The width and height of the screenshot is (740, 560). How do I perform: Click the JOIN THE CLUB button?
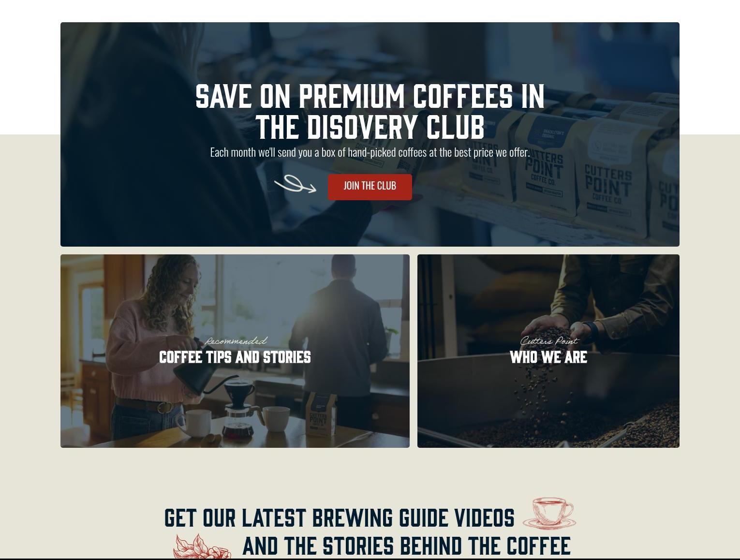pyautogui.click(x=370, y=187)
